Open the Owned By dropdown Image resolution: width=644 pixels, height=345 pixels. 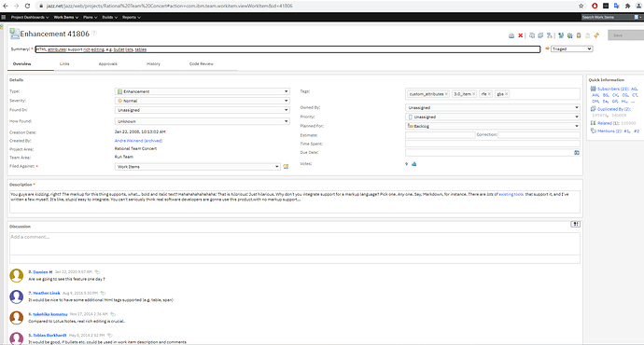(x=493, y=107)
